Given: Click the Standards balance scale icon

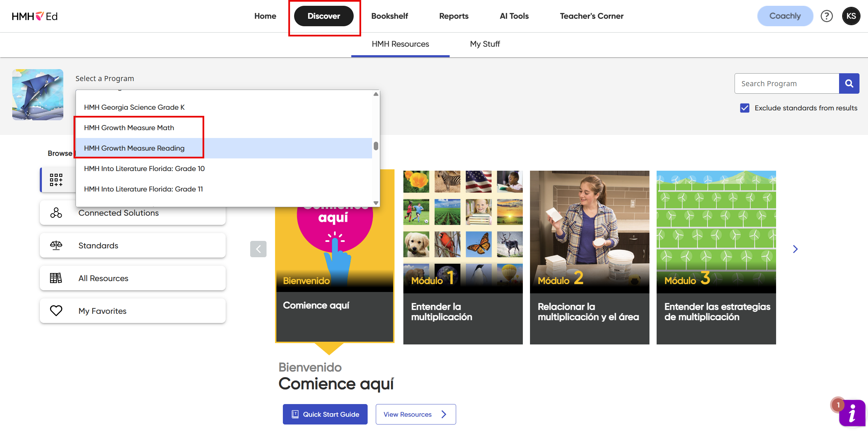Looking at the screenshot, I should (x=56, y=246).
